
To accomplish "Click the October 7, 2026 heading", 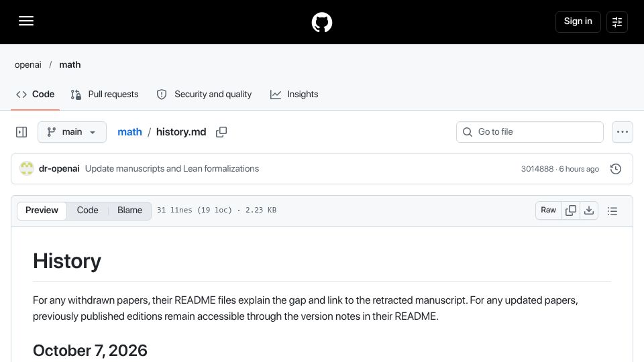I will 90,351.
